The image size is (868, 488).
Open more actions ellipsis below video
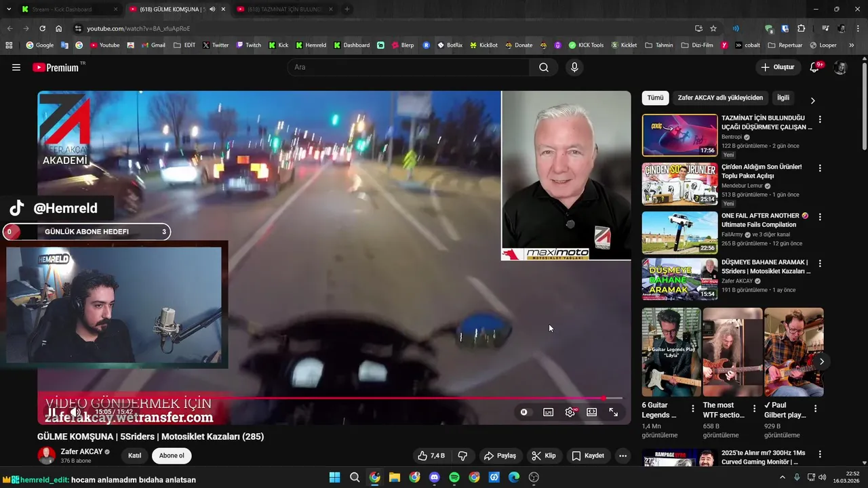click(623, 455)
